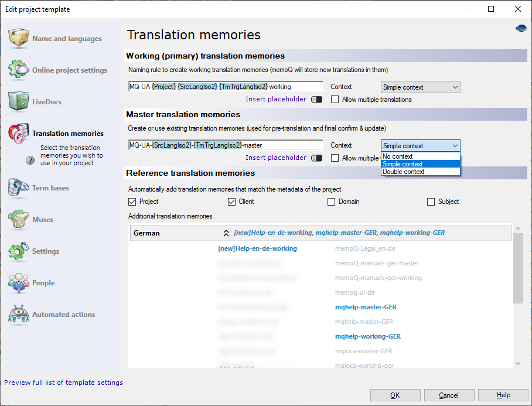Select memoQ-manuals-ger-working in list
The height and width of the screenshot is (406, 532).
pyautogui.click(x=378, y=278)
